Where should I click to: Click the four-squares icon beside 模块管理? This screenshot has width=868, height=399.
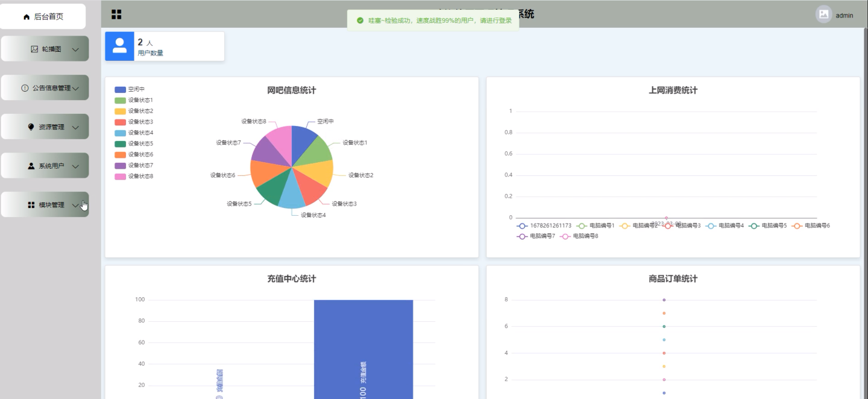coord(31,205)
